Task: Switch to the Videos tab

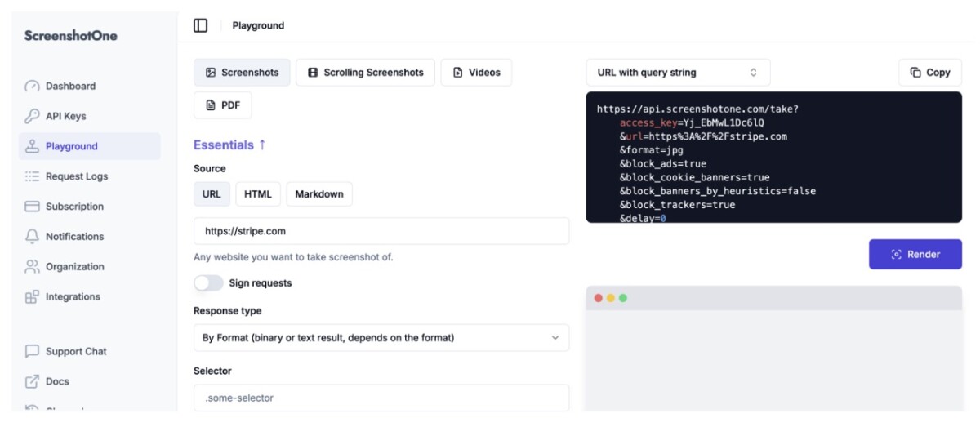Action: 476,73
